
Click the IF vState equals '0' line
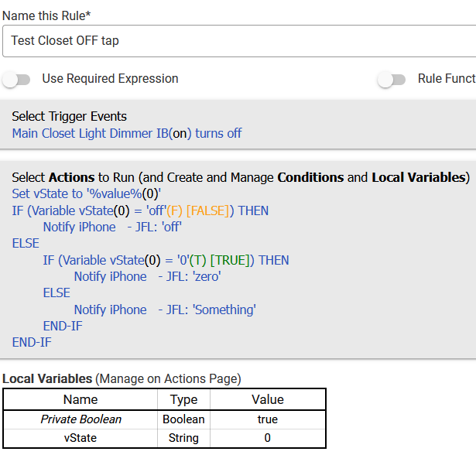(166, 260)
